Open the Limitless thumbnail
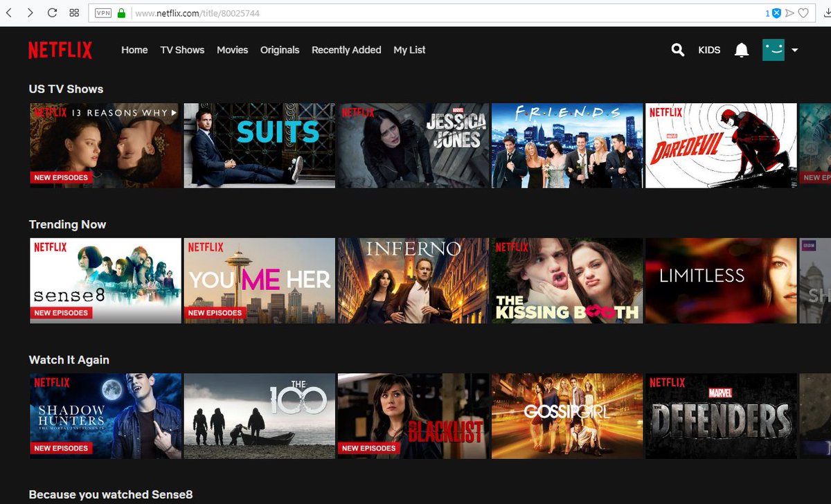The width and height of the screenshot is (831, 504). click(721, 280)
